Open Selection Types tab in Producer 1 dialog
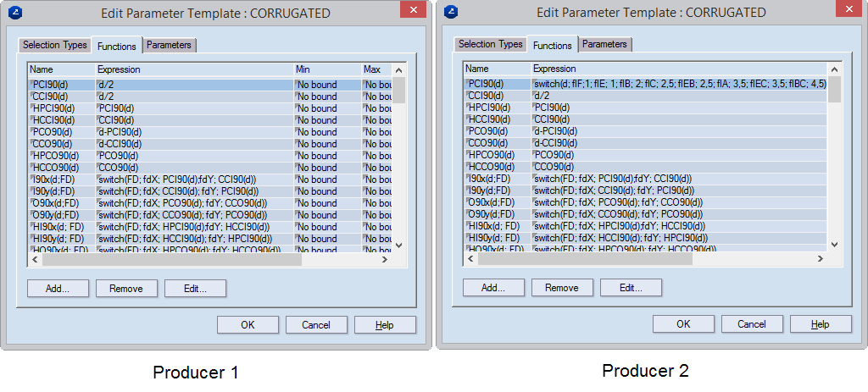The image size is (868, 392). (55, 45)
